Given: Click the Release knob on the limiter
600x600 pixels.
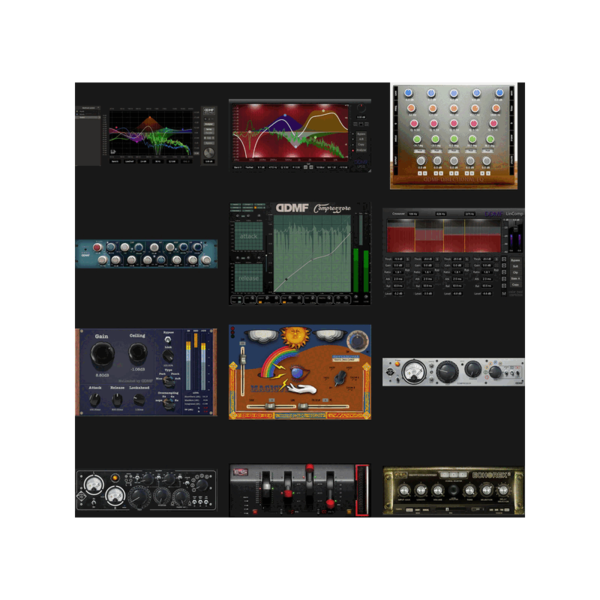Looking at the screenshot, I should [117, 400].
